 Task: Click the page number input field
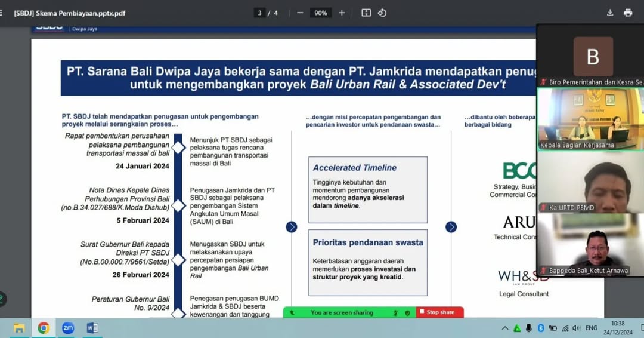(259, 13)
